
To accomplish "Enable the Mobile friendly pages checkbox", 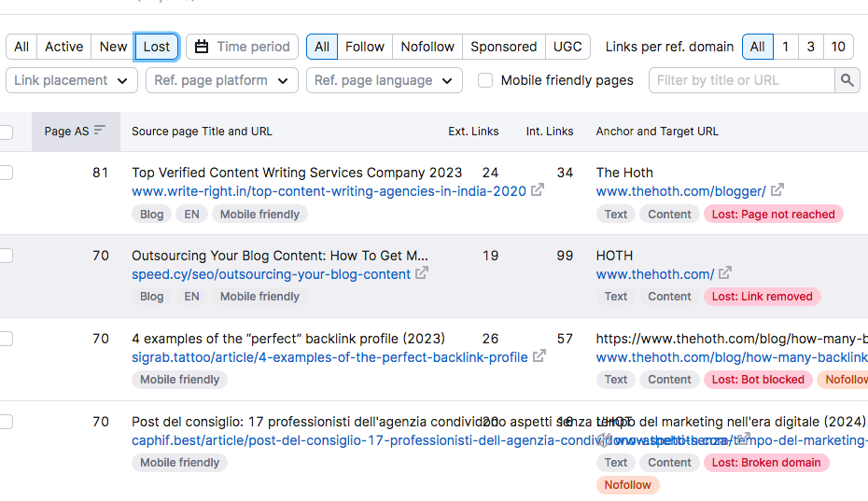I will pos(485,80).
